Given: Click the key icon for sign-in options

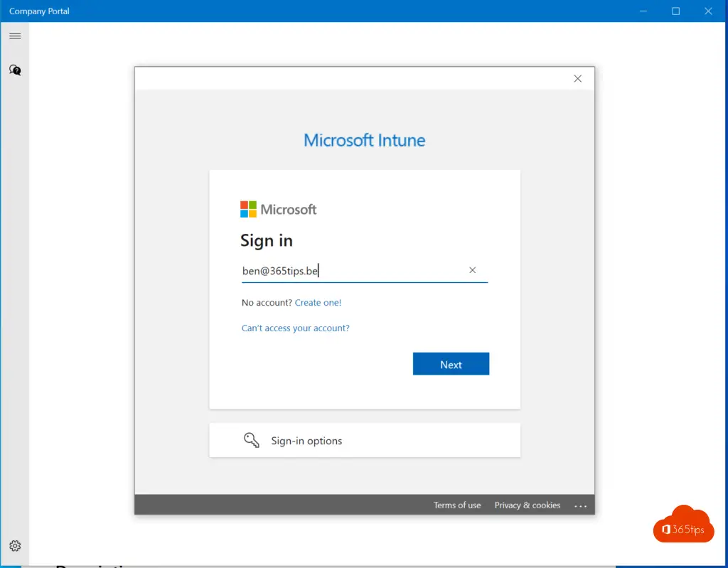Looking at the screenshot, I should (252, 440).
